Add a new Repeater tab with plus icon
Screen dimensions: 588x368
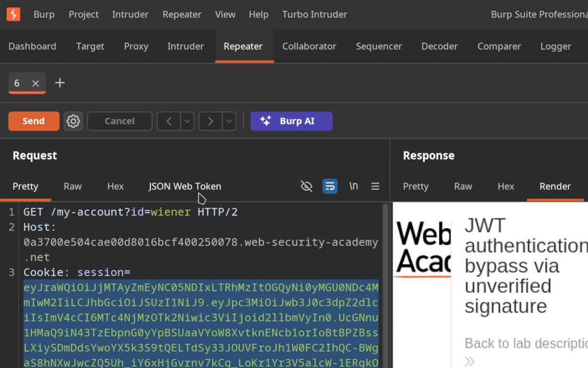click(x=60, y=83)
